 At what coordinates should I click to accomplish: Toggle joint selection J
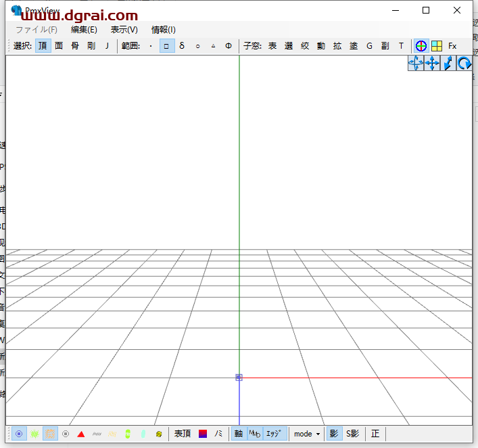click(x=107, y=46)
